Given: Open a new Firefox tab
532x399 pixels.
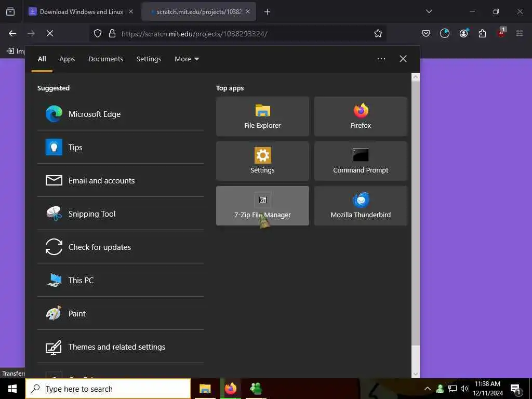Looking at the screenshot, I should point(268,12).
